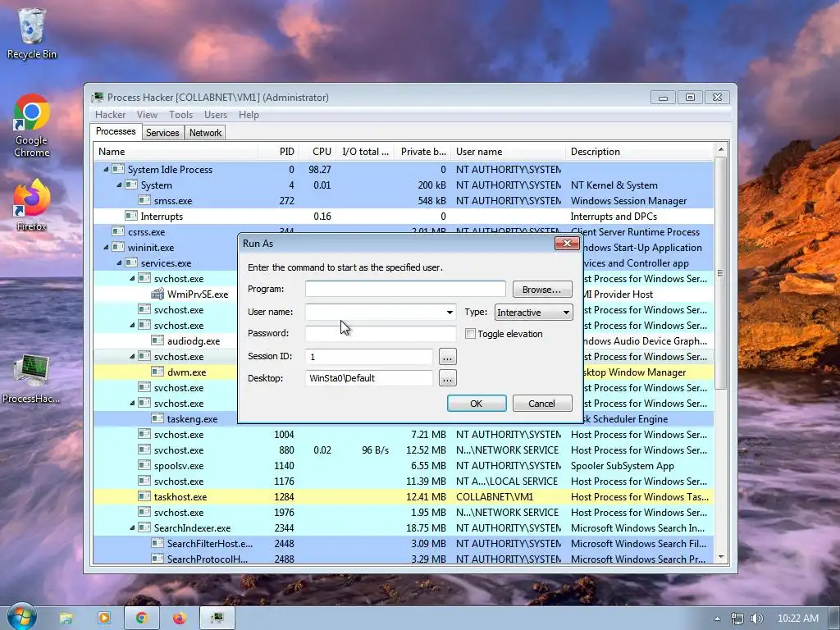Collapse the services.exe tree node
The image size is (840, 630).
(119, 262)
